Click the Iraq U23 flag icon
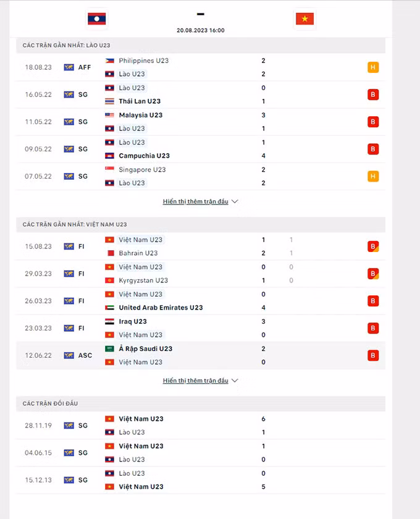 (x=109, y=321)
